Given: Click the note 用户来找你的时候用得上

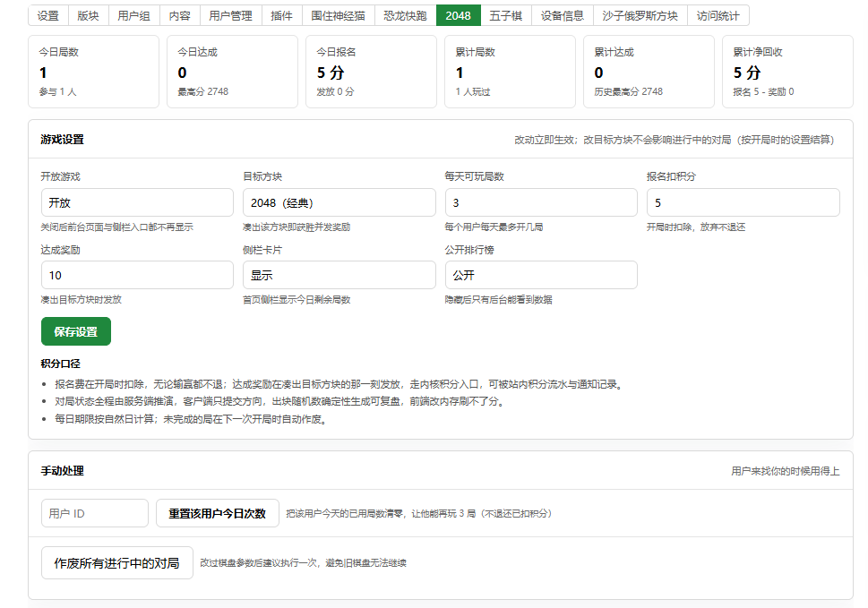Looking at the screenshot, I should [x=786, y=471].
